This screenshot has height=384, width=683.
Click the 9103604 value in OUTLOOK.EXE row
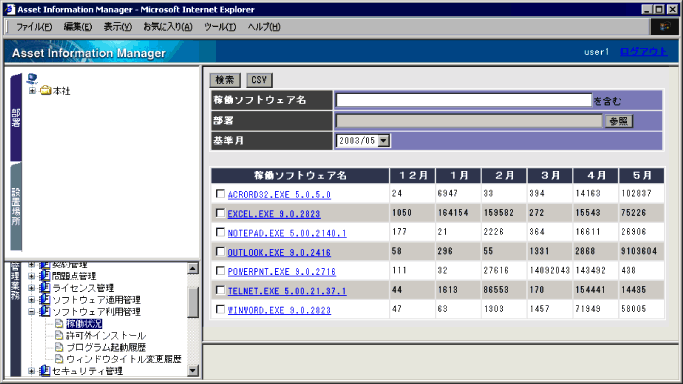click(639, 251)
